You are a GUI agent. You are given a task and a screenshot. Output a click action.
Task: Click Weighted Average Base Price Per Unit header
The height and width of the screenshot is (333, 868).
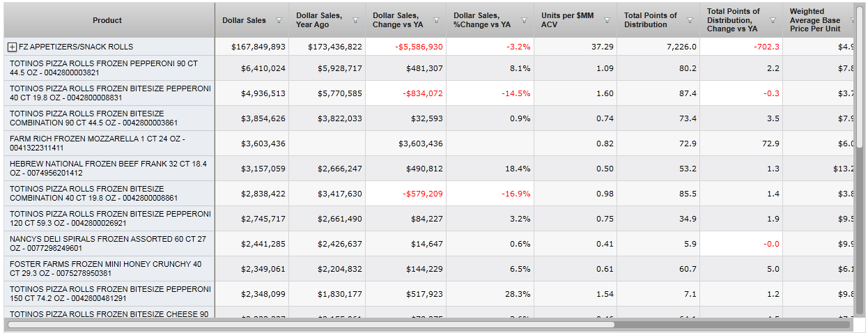[x=815, y=20]
